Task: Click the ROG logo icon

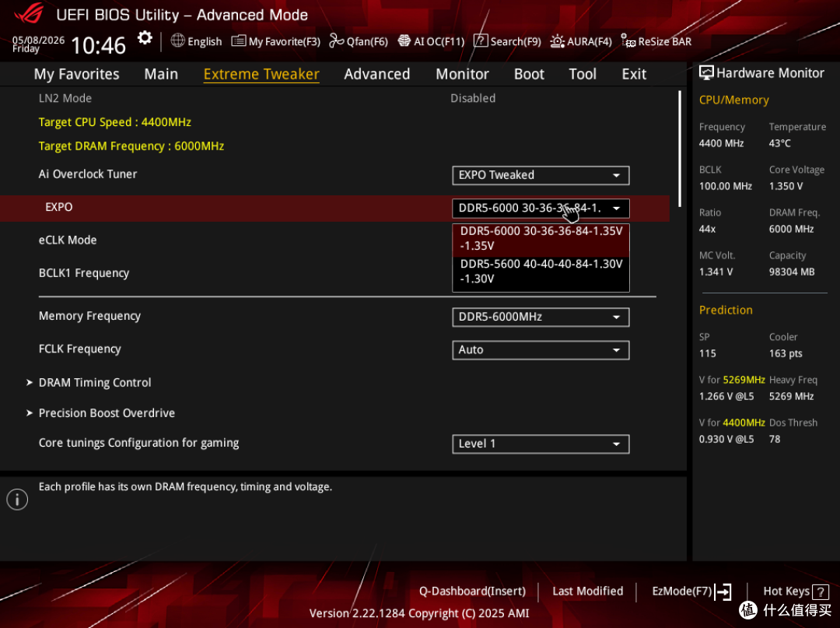Action: click(x=29, y=13)
